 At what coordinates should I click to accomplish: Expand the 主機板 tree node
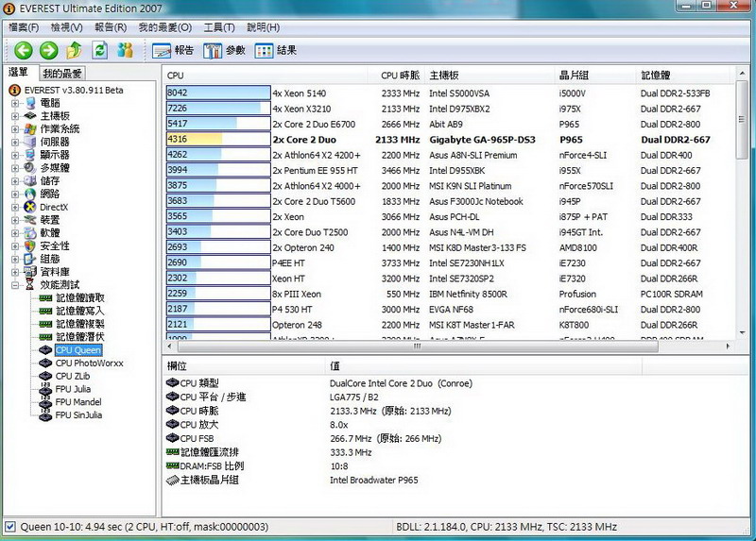click(x=15, y=116)
